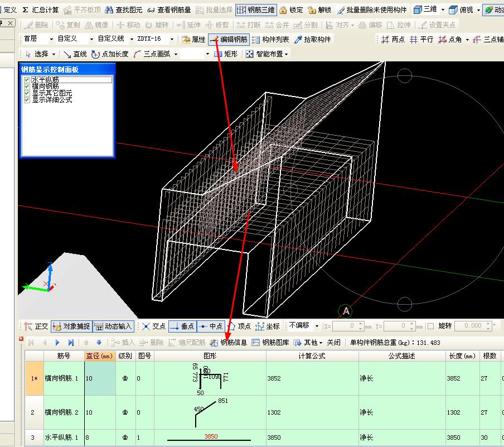This screenshot has height=447, width=504.
Task: Open 智能布置 smart layout menu
Action: pyautogui.click(x=266, y=54)
